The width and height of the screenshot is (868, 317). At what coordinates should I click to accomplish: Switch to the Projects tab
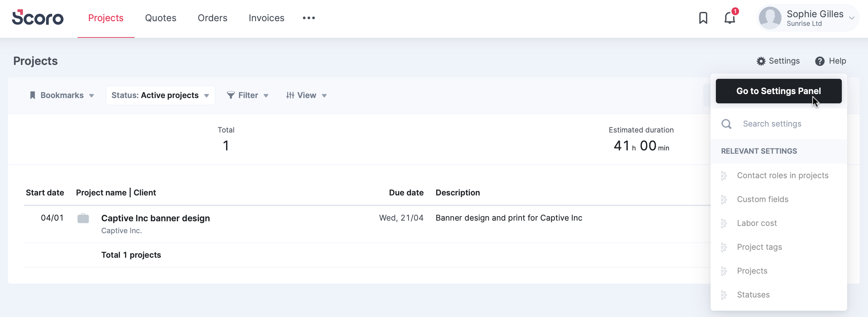(106, 18)
